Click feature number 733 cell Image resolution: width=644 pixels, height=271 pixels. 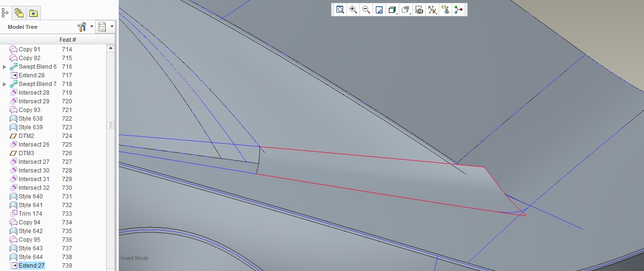tap(67, 214)
